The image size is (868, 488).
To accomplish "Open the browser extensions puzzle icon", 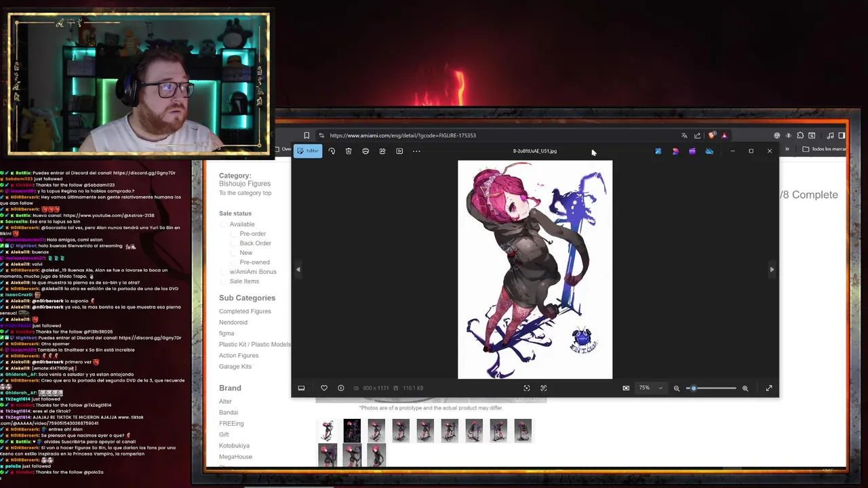I will [800, 136].
